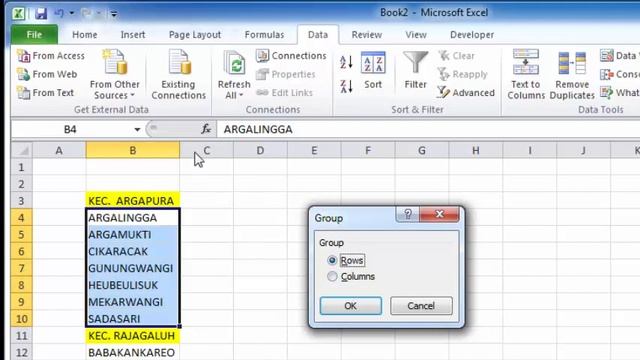
Task: Select the Columns radio button
Action: point(332,276)
